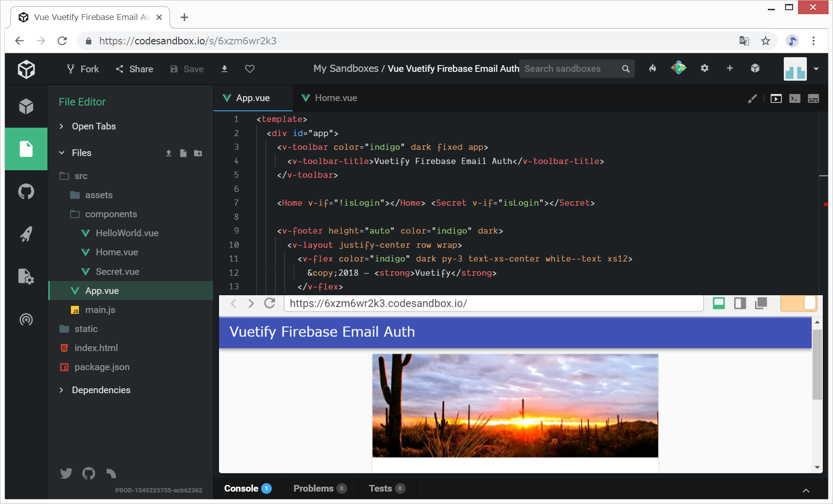Click the Fork button
The width and height of the screenshot is (833, 504).
coord(83,69)
